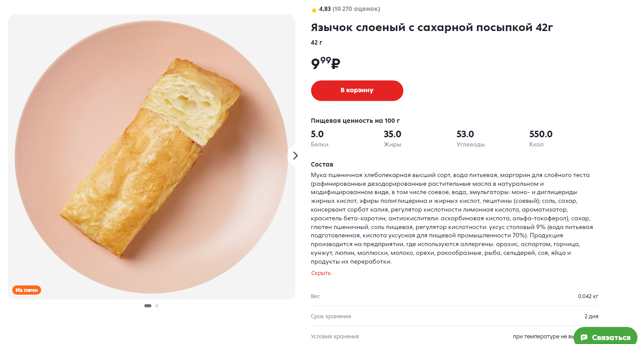The width and height of the screenshot is (644, 344).
Task: Click the orange "Из печи" badge
Action: pos(27,290)
